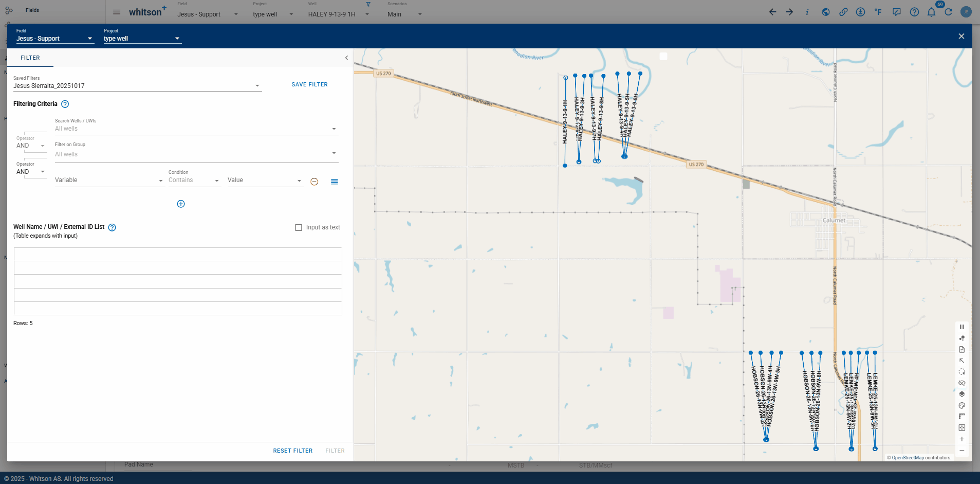Fit map to wells extent icon
The image size is (980, 484).
coord(961,428)
